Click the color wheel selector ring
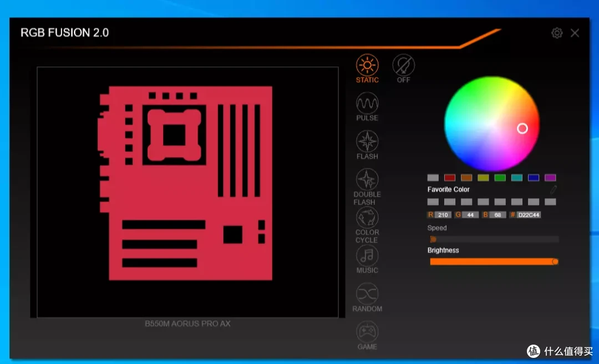The image size is (599, 364). point(522,128)
